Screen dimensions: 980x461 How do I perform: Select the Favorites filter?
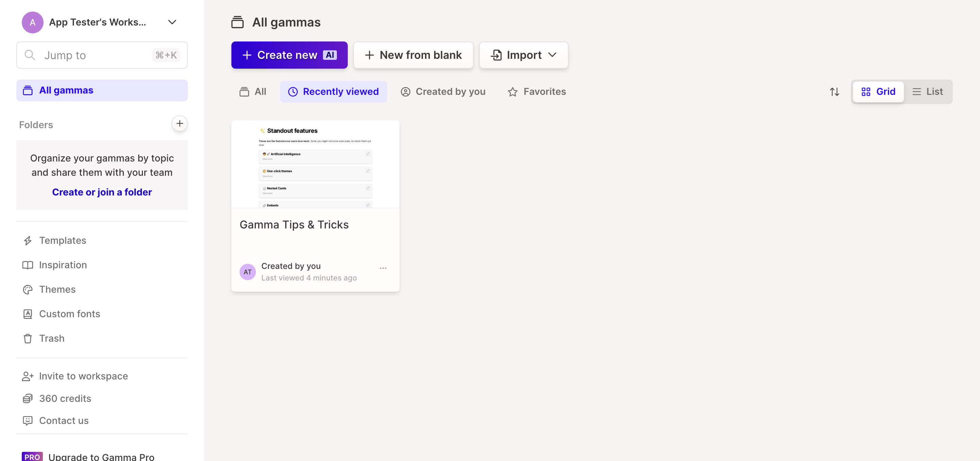point(537,91)
